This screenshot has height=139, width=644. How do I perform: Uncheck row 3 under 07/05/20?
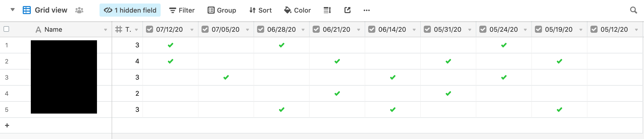(x=226, y=78)
